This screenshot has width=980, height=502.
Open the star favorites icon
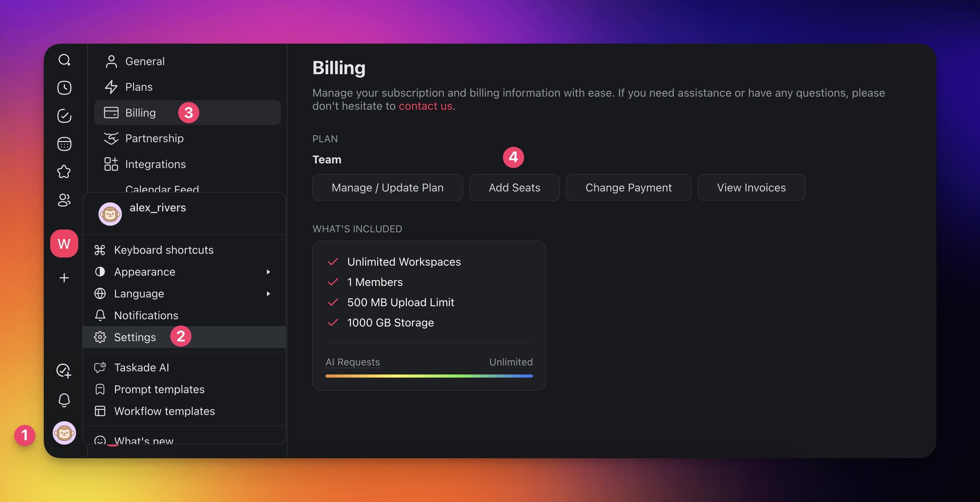pos(64,172)
